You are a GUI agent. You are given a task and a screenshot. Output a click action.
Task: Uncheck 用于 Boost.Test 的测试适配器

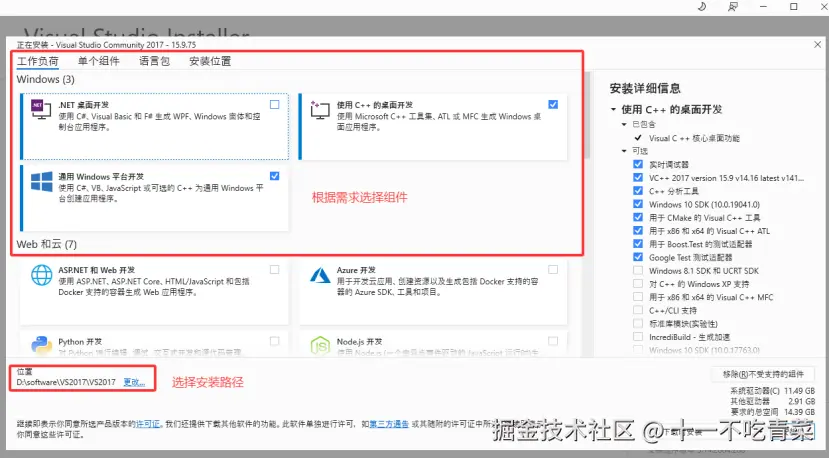pos(638,244)
